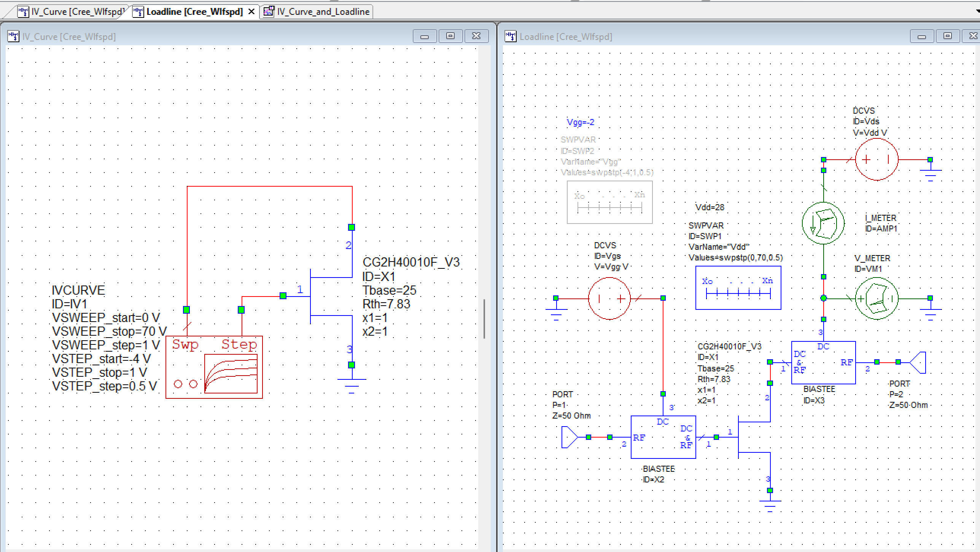Close the IV_Curve child window

coord(476,36)
